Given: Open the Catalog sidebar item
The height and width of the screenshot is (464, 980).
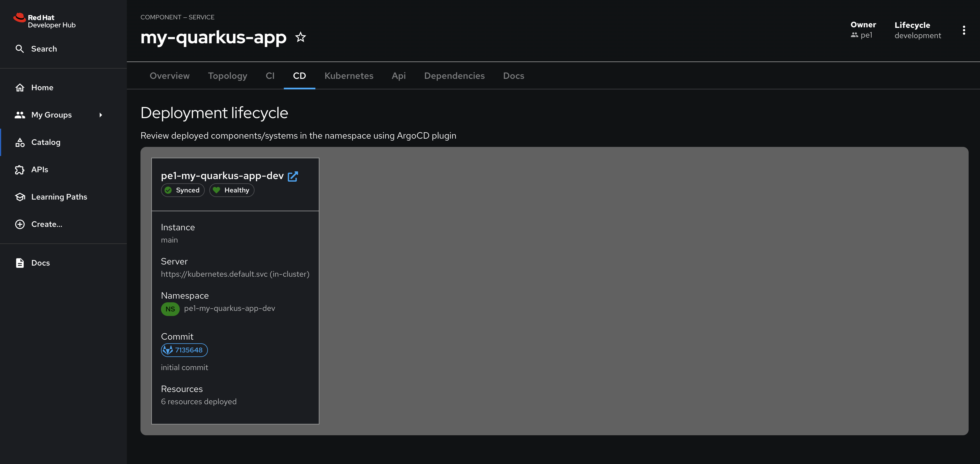Looking at the screenshot, I should (x=63, y=142).
